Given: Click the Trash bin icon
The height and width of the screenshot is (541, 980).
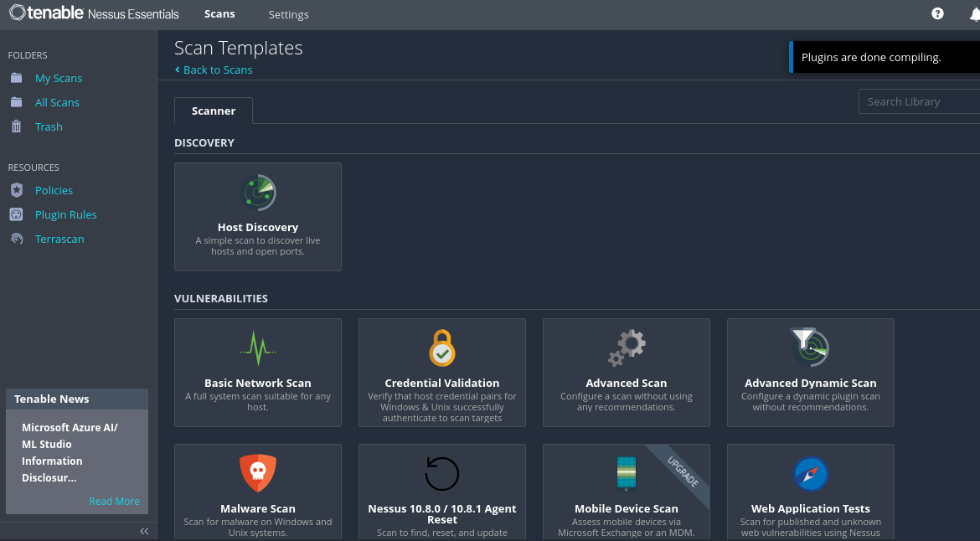Looking at the screenshot, I should [x=16, y=126].
